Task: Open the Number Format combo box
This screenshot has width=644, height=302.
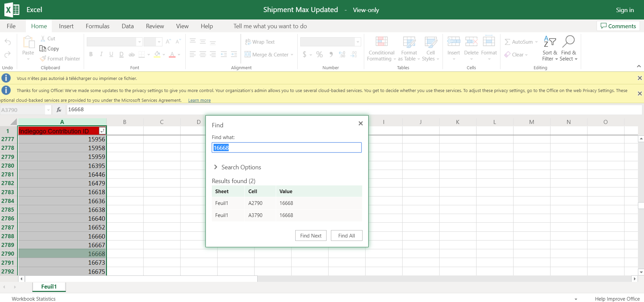Action: tap(331, 42)
